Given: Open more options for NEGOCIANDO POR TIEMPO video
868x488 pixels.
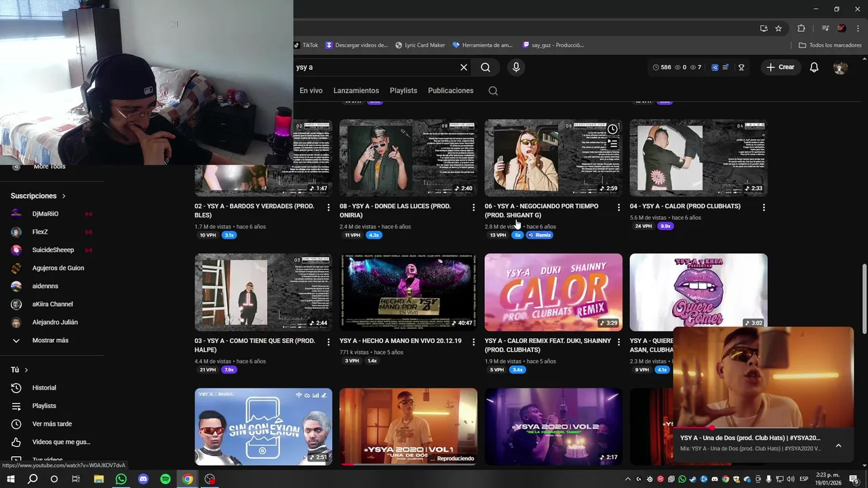Looking at the screenshot, I should (x=618, y=207).
